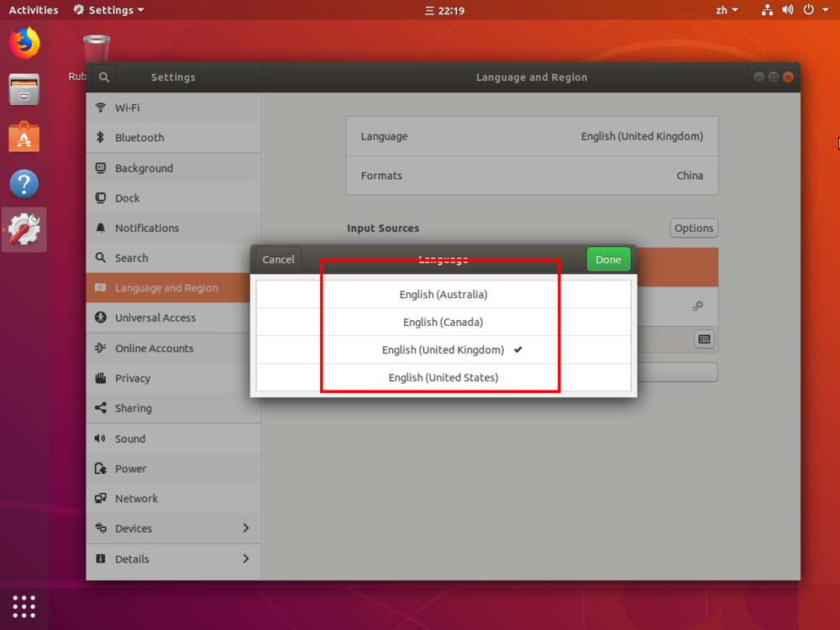Open the Activities overview
Viewport: 840px width, 630px height.
tap(33, 9)
